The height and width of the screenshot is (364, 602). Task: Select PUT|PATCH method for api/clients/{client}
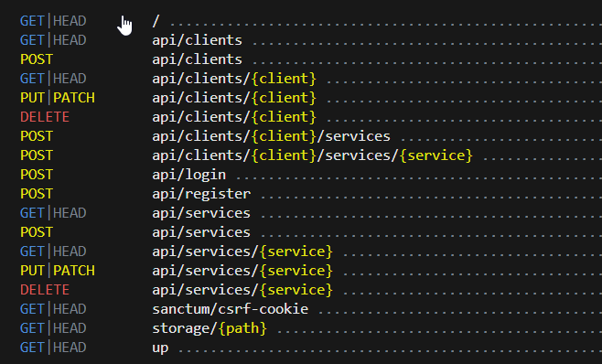[x=58, y=98]
